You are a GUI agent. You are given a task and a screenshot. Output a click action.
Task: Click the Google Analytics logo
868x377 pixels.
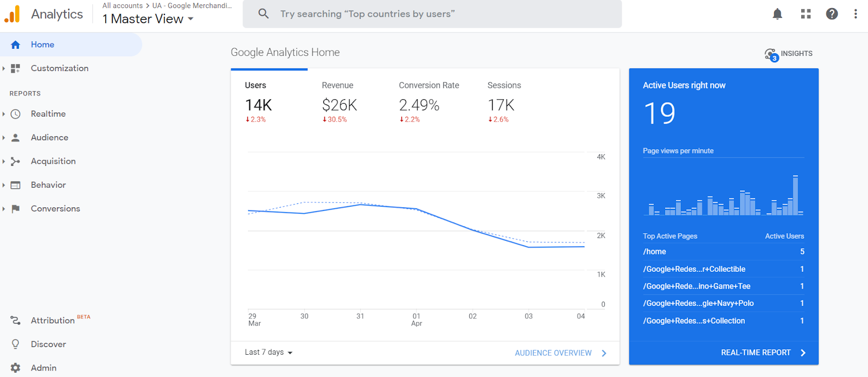pyautogui.click(x=12, y=14)
